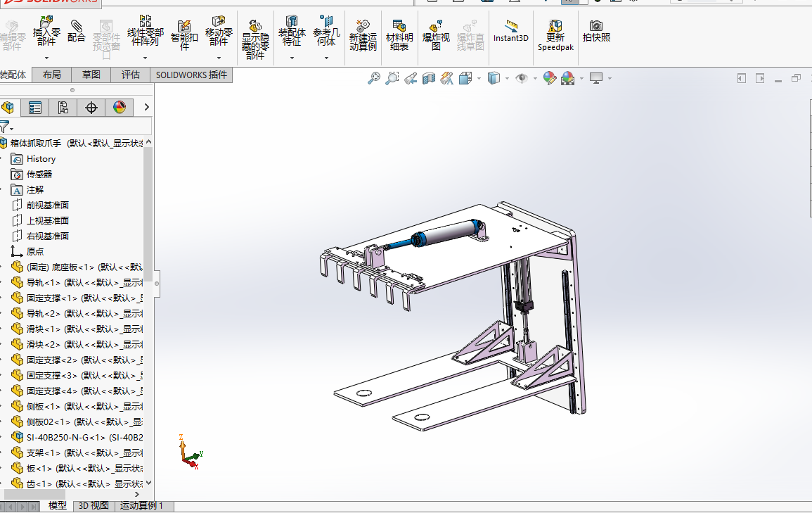Toggle the Instant3D tool
The image size is (812, 513).
[510, 31]
